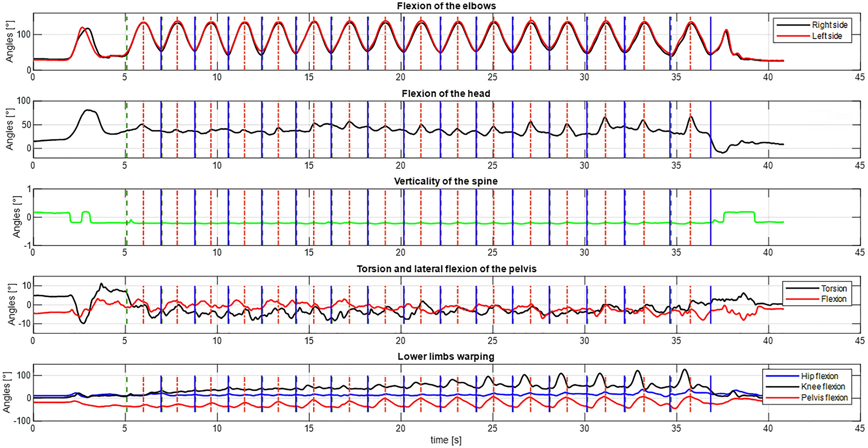Click the "45" x-axis tick under the elbows plot
Screen dimensions: 868x448
tap(860, 77)
